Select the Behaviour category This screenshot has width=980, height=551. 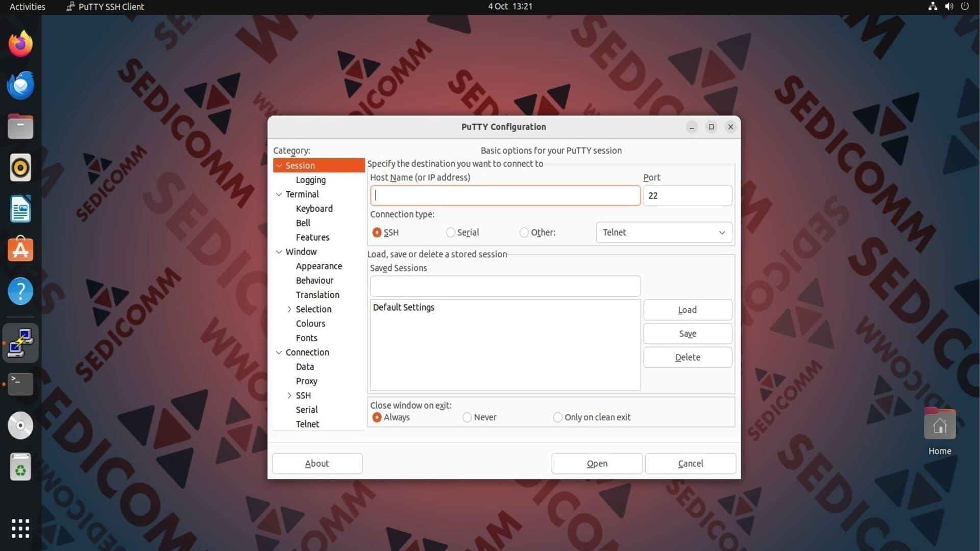(314, 281)
